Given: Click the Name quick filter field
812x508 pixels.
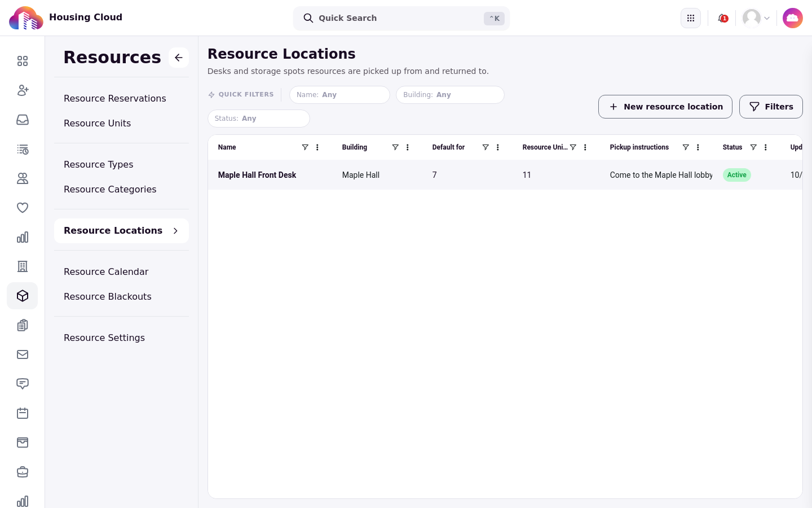Looking at the screenshot, I should [x=339, y=95].
